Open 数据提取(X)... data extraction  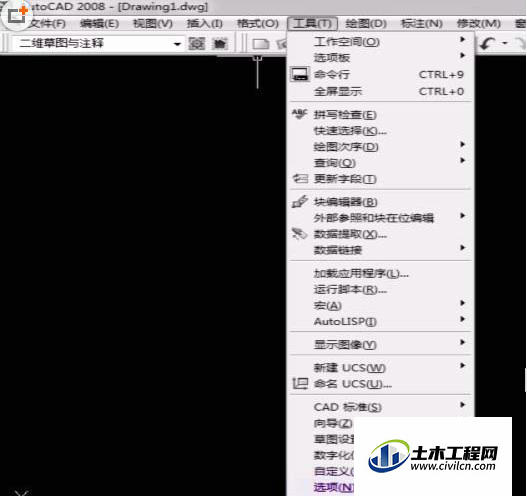[381, 235]
